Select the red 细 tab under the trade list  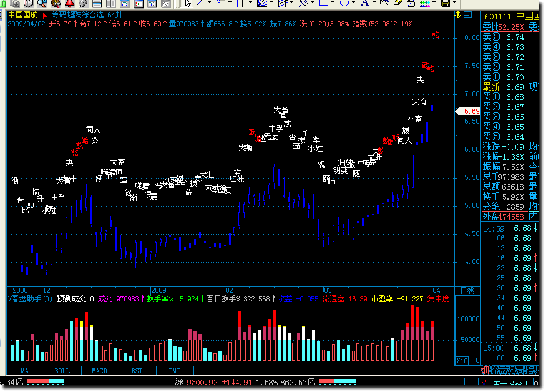click(485, 370)
